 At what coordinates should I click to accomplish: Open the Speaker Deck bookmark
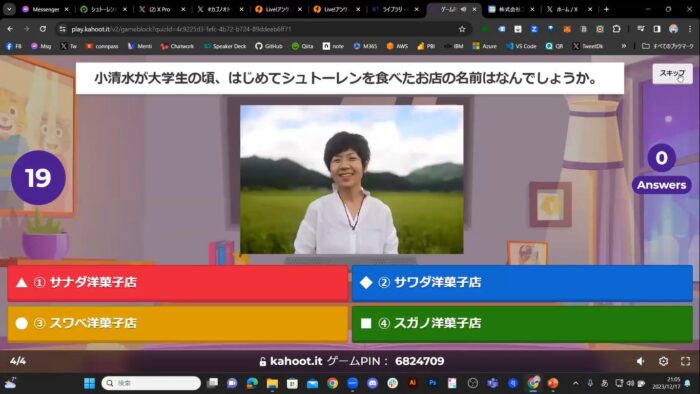pos(225,46)
